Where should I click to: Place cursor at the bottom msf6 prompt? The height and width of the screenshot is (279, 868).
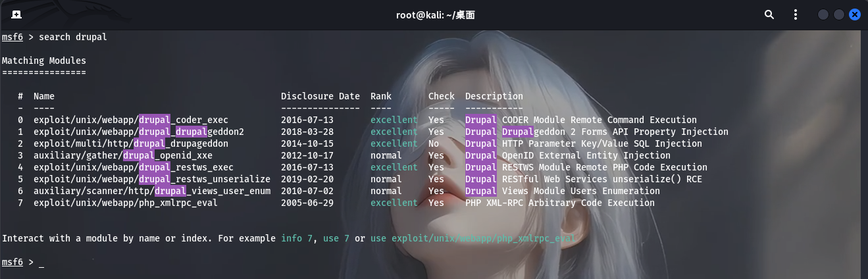tap(41, 263)
